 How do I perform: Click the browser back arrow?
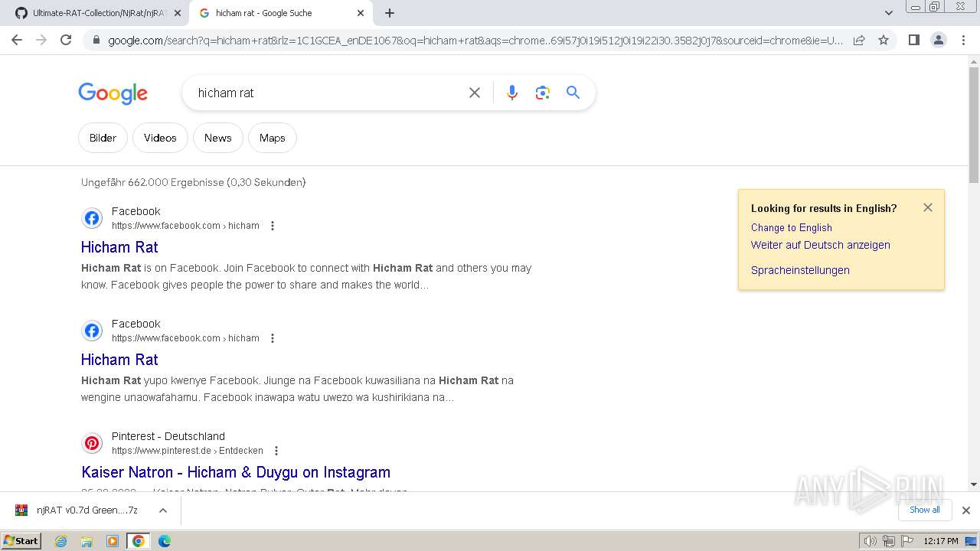coord(17,40)
